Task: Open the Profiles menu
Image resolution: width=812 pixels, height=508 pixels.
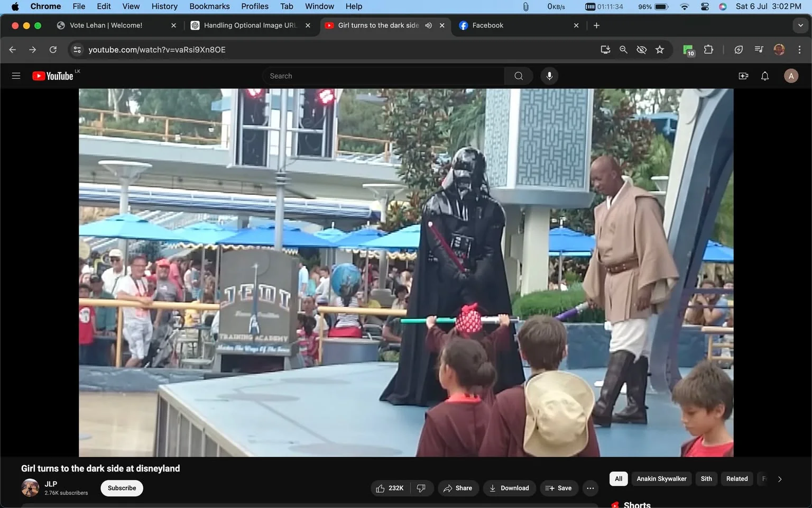Action: click(255, 6)
